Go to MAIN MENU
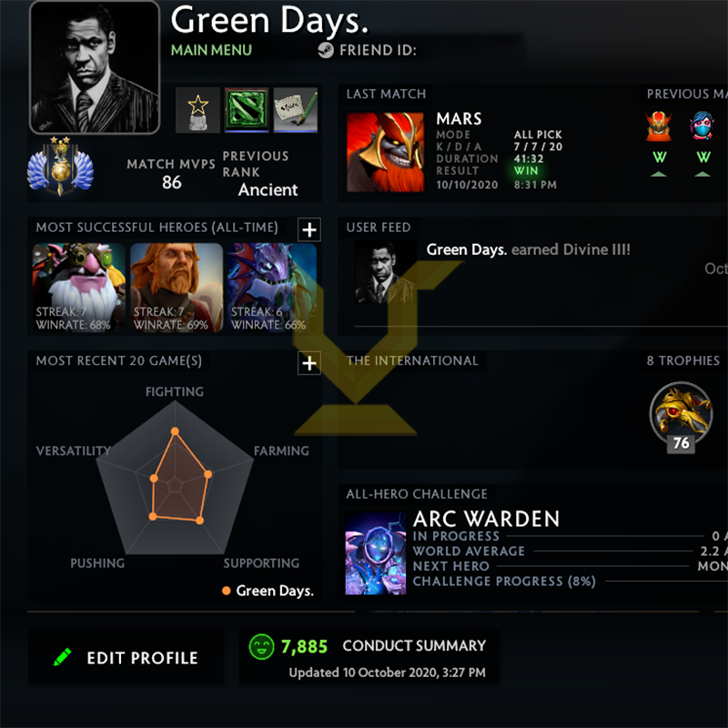This screenshot has height=728, width=728. (x=211, y=50)
